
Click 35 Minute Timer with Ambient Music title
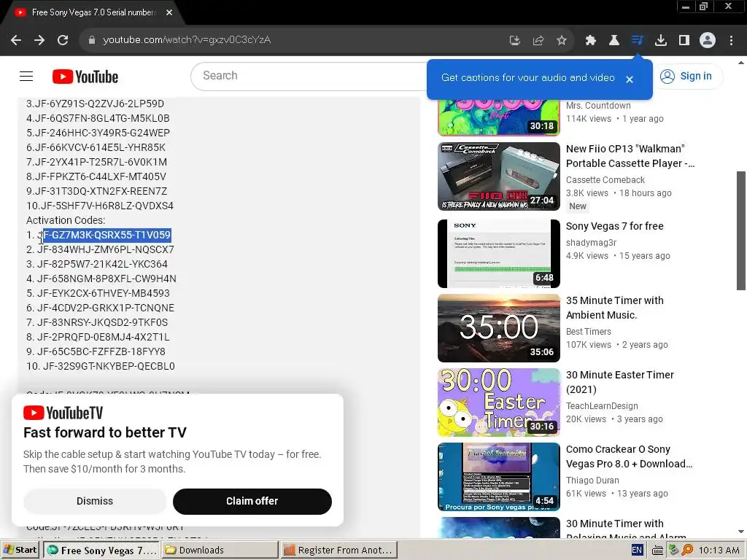tap(614, 308)
